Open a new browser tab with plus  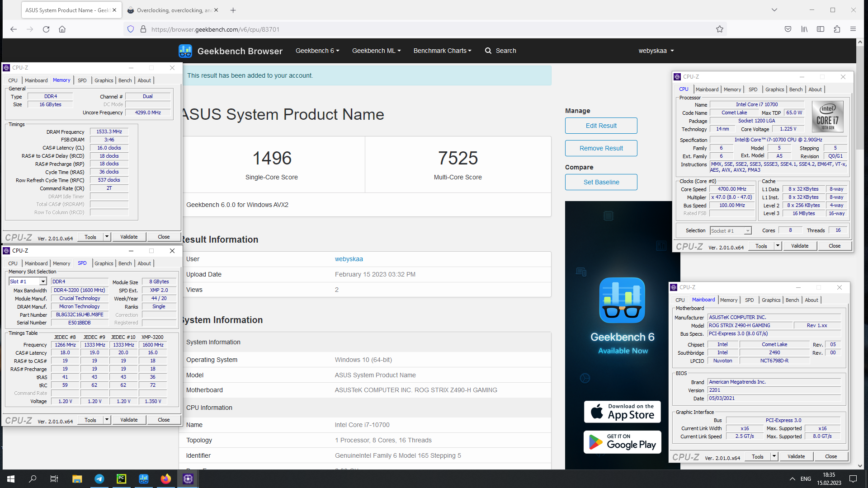tap(233, 10)
